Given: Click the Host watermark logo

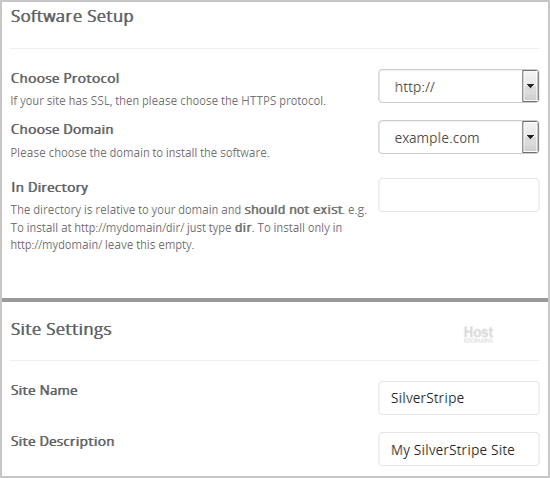Looking at the screenshot, I should point(478,334).
